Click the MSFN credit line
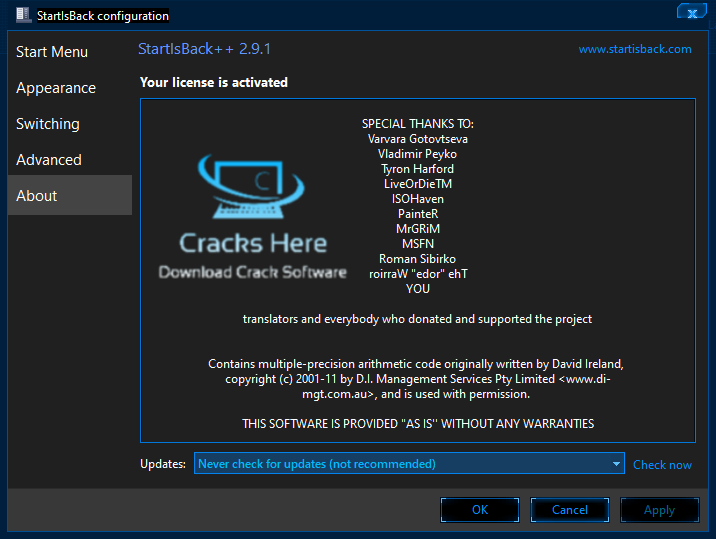 point(418,244)
